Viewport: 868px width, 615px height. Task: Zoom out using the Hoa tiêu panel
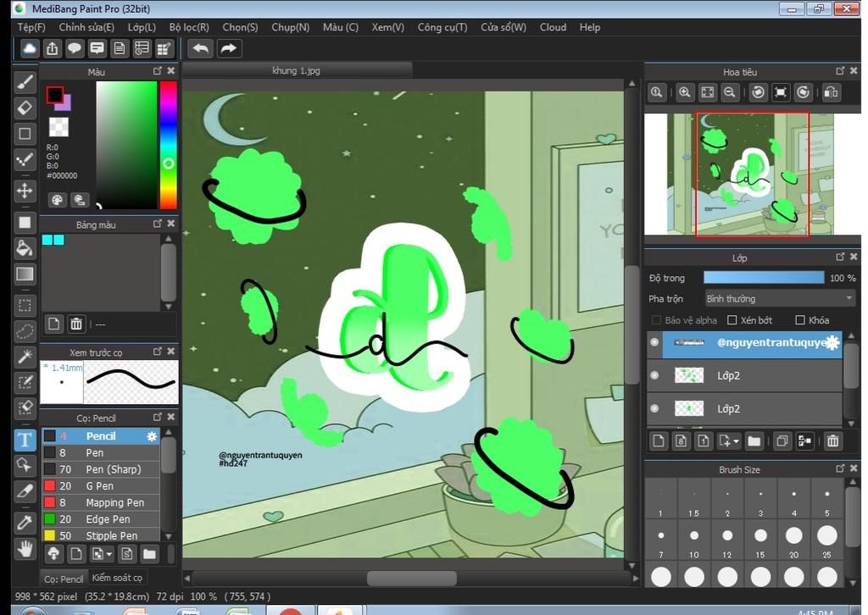[x=730, y=92]
